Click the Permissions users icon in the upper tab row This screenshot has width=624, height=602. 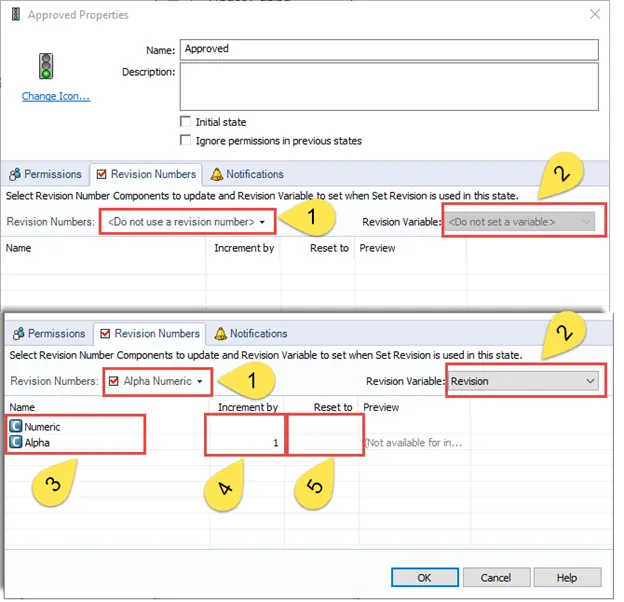pos(15,174)
